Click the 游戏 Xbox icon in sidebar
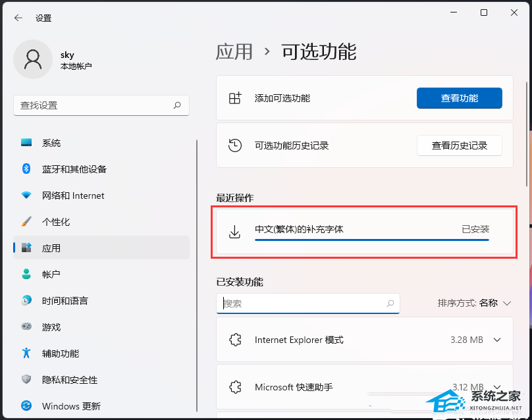The image size is (532, 420). (26, 327)
